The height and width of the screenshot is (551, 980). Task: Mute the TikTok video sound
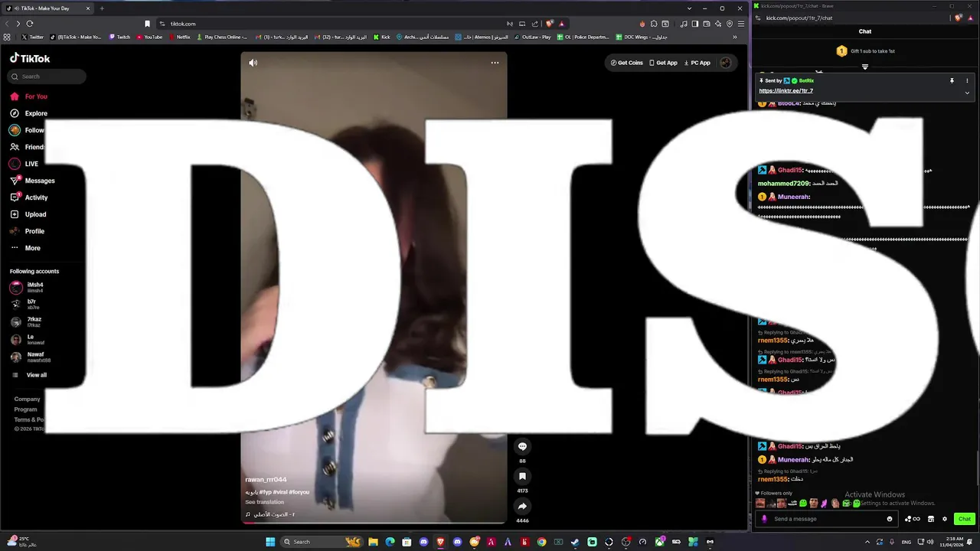pyautogui.click(x=253, y=63)
